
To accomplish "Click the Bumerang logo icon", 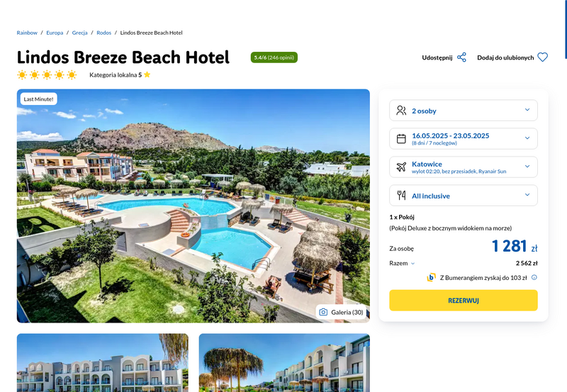I will coord(431,277).
